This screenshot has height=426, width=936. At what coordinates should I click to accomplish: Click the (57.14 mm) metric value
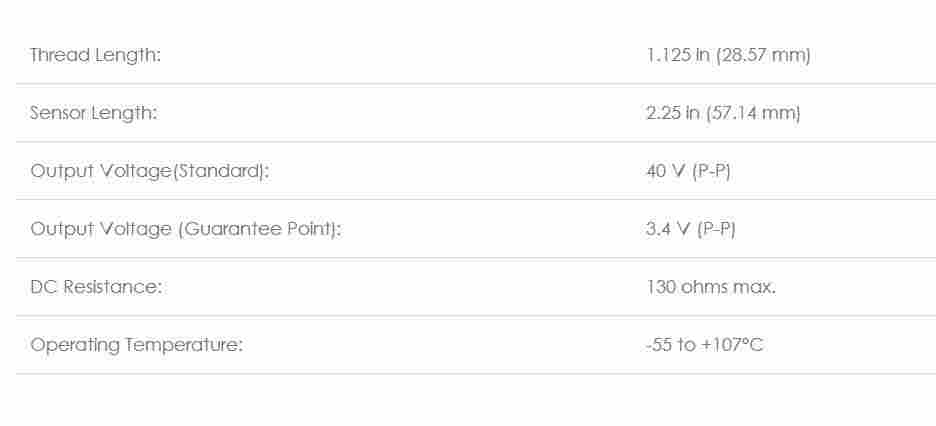coord(753,113)
